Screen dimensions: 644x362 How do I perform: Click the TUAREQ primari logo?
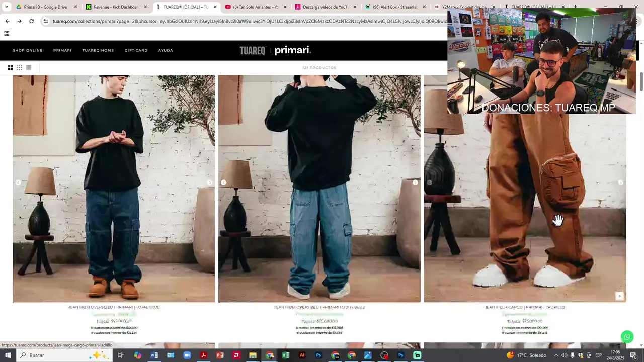pyautogui.click(x=275, y=50)
